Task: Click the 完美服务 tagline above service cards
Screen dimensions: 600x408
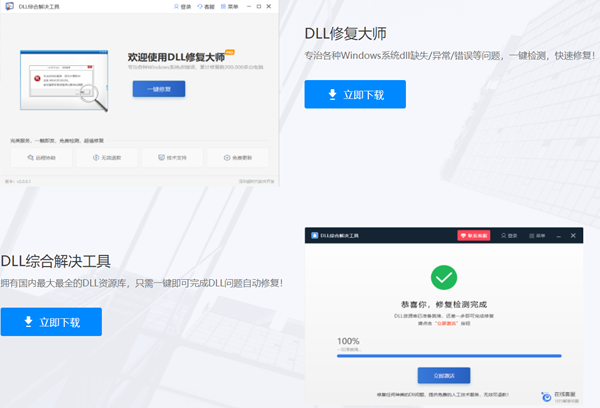Action: 57,141
